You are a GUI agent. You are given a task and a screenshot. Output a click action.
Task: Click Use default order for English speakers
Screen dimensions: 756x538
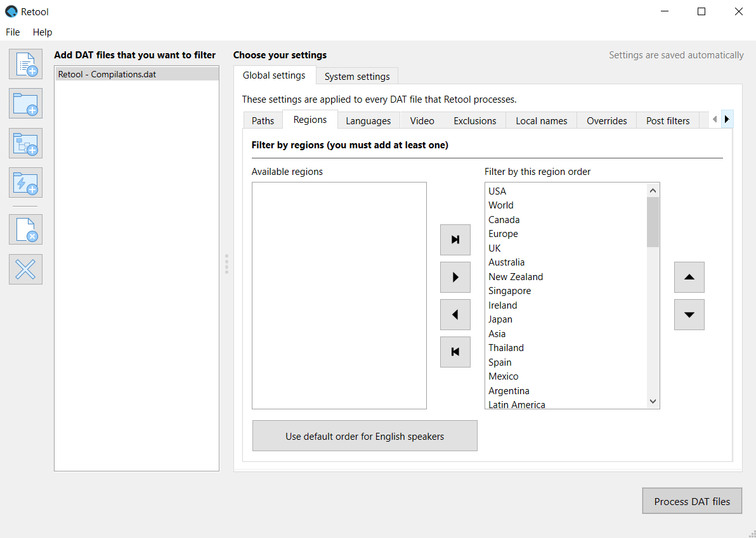365,436
